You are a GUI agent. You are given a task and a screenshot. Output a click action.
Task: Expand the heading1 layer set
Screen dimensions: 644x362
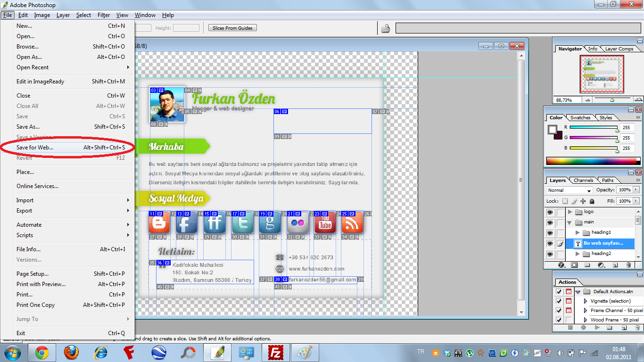click(x=578, y=233)
